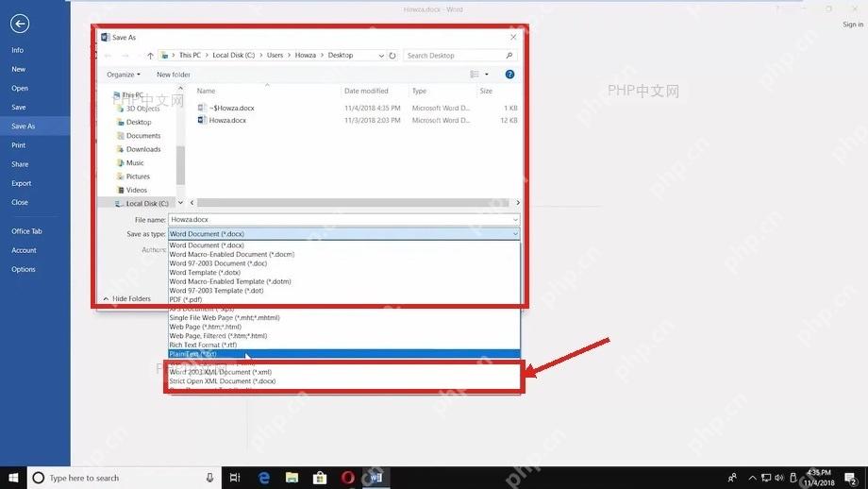Click the forward navigation arrow in dialog
This screenshot has width=868, height=489.
tap(125, 56)
